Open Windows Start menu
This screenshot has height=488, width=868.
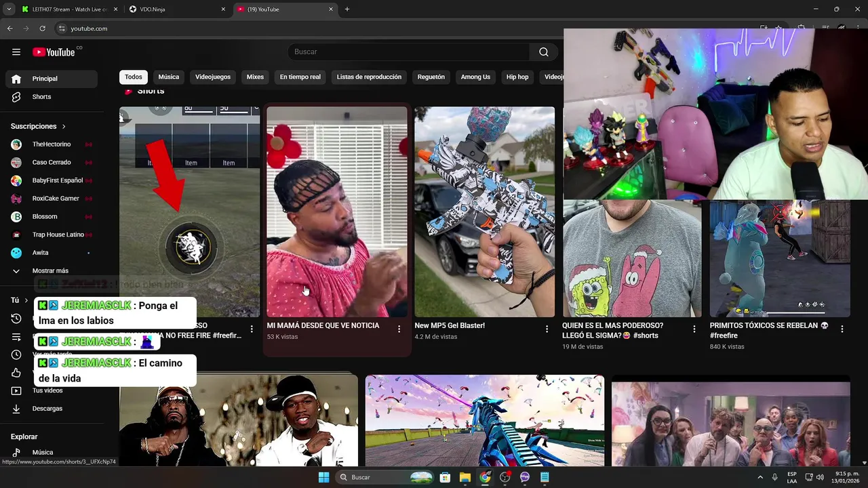point(323,477)
